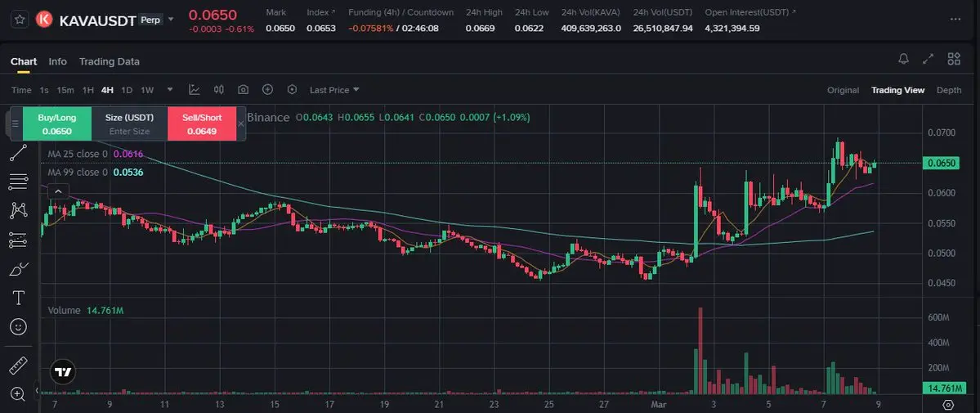Click Funding (4h) / Countdown label
This screenshot has height=413, width=980.
(401, 12)
